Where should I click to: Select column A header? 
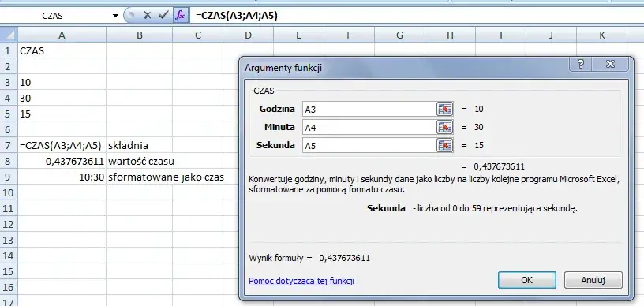(x=62, y=35)
